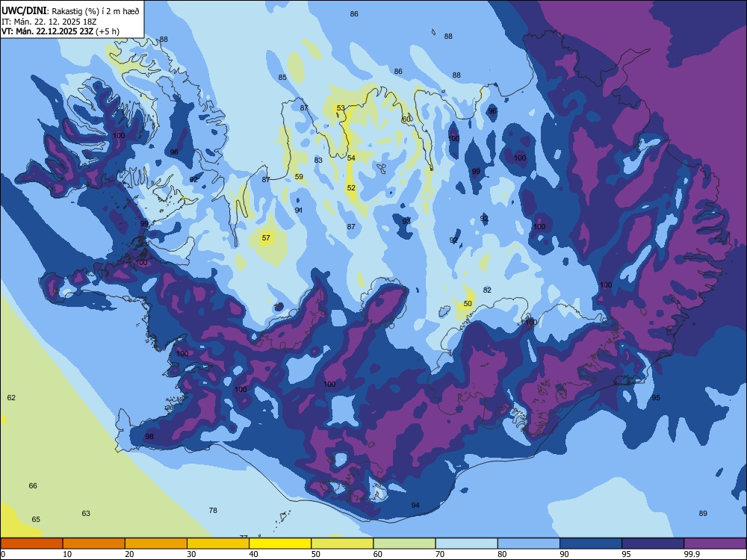Image resolution: width=747 pixels, height=560 pixels.
Task: Click the offshore humidity value 66
Action: (x=33, y=486)
